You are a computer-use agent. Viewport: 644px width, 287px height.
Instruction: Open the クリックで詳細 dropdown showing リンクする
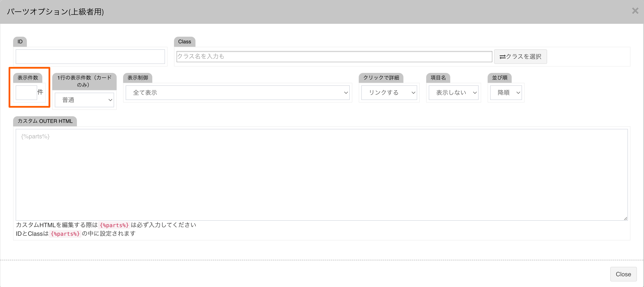pos(389,93)
